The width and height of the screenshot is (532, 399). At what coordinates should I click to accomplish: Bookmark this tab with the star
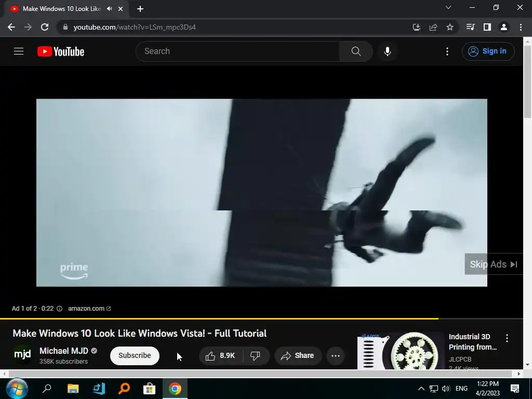450,27
